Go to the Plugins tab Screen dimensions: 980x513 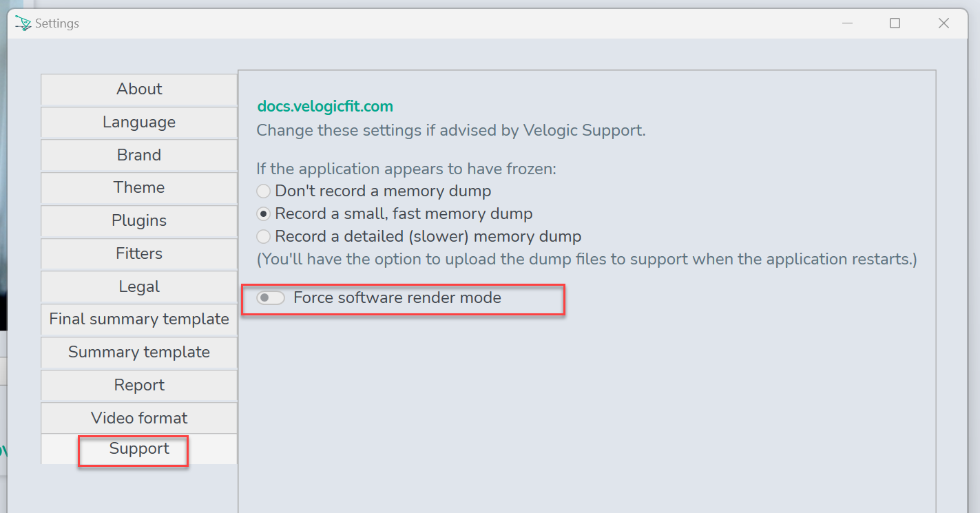coord(139,220)
